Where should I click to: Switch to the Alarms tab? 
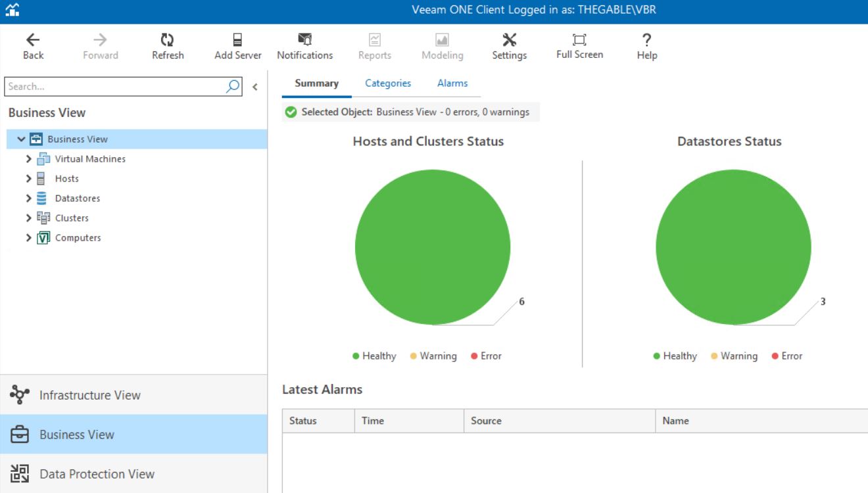point(452,83)
